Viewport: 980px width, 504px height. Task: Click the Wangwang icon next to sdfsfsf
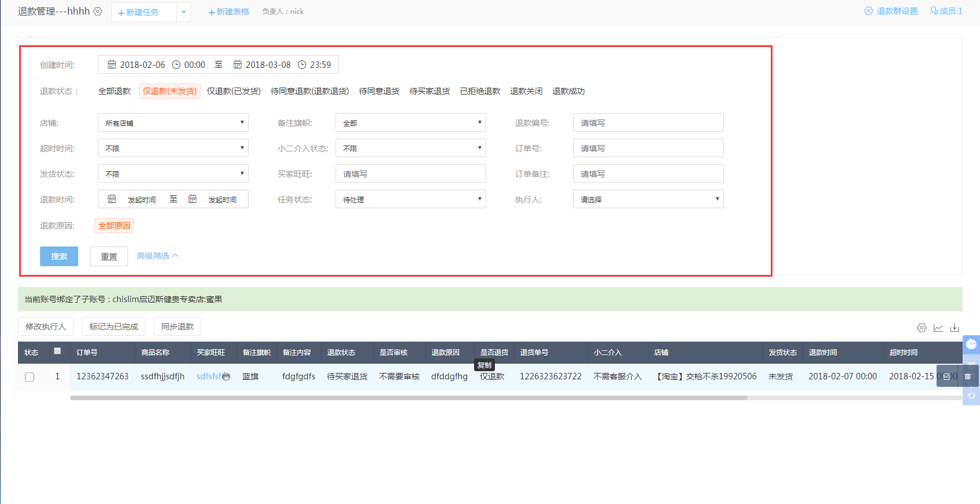point(226,376)
